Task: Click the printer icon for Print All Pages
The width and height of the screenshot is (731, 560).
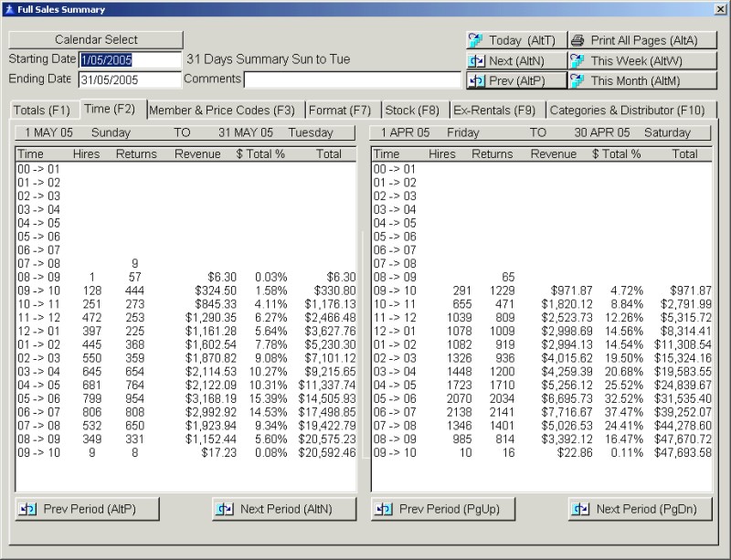Action: coord(577,40)
